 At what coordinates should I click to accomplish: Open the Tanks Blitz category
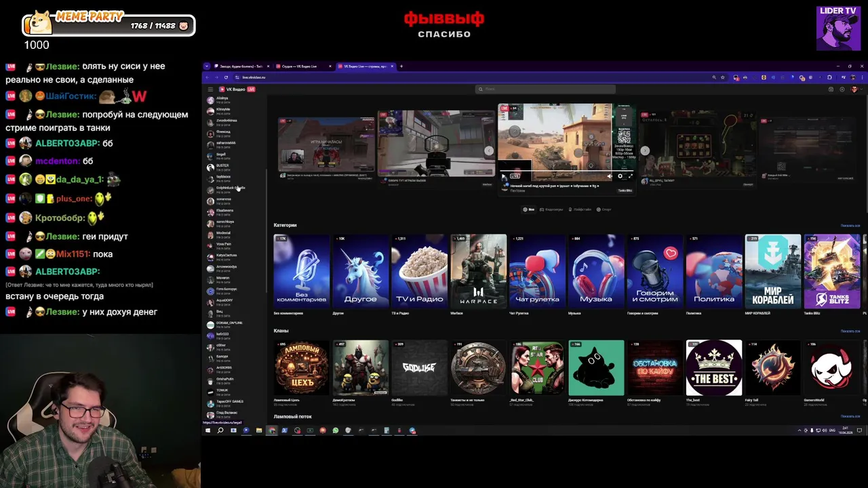tap(832, 271)
